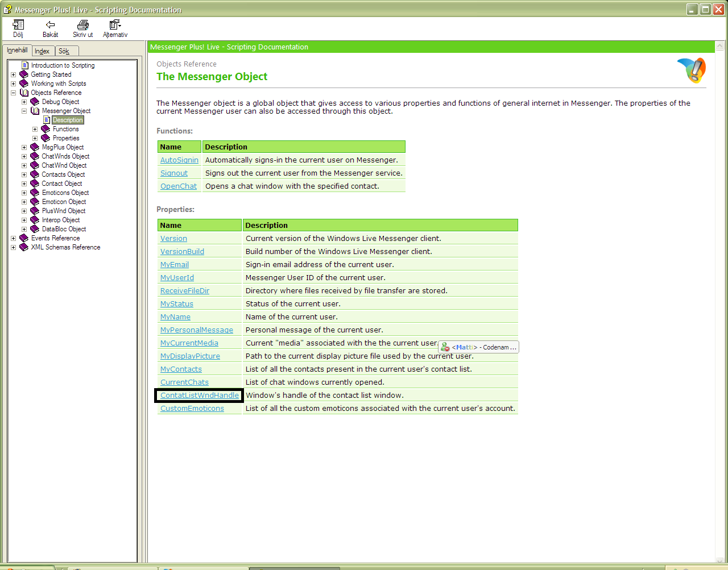The height and width of the screenshot is (570, 728).
Task: Open the MyStatus property link
Action: point(177,304)
